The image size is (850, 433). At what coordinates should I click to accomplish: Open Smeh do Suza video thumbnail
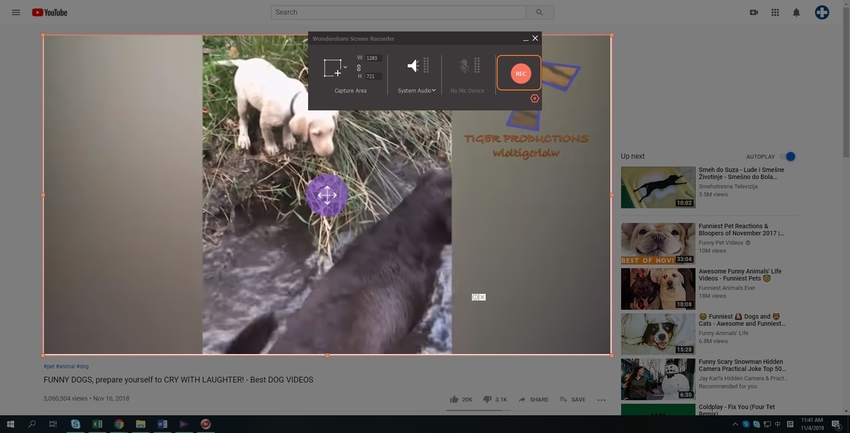coord(658,187)
